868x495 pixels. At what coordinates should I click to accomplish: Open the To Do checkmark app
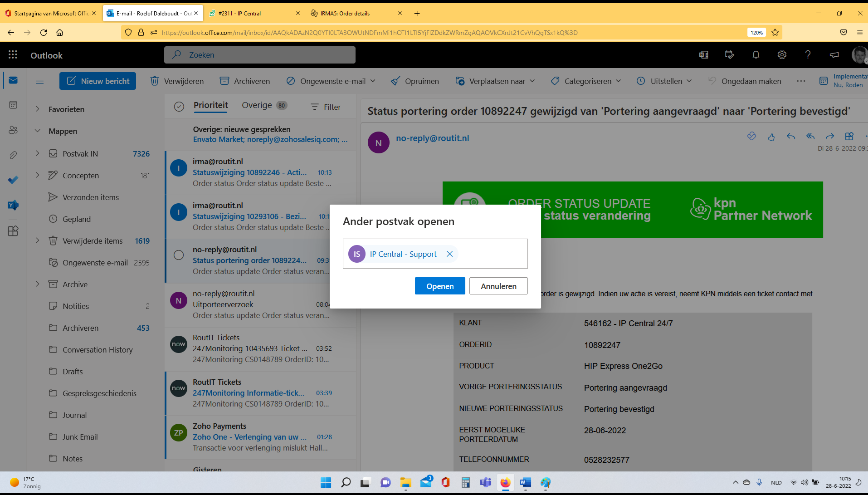coord(13,180)
